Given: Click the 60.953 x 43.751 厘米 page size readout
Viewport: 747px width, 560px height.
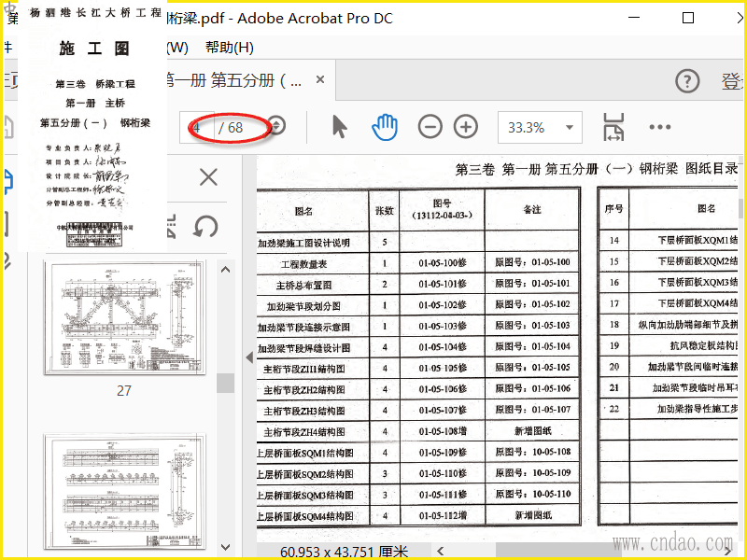Looking at the screenshot, I should pos(344,552).
